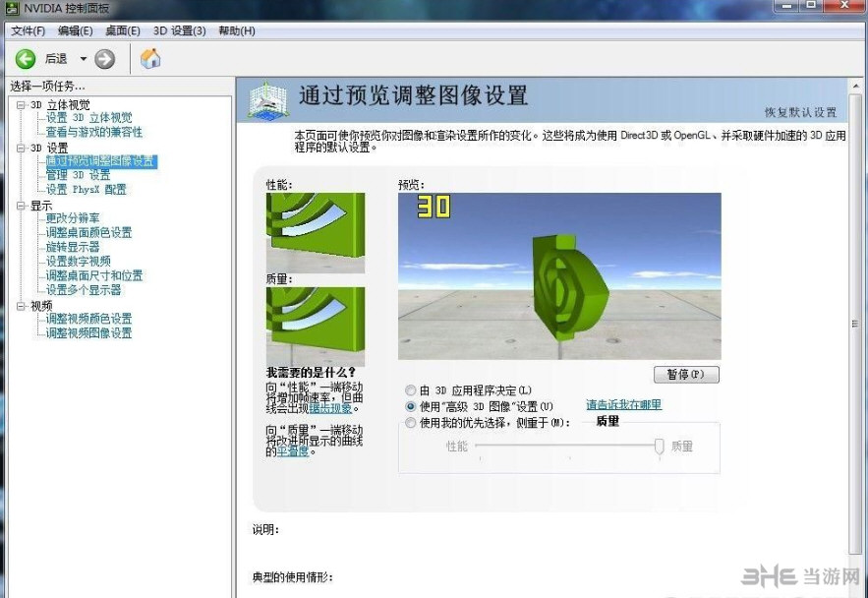The height and width of the screenshot is (598, 868).
Task: Click the 3D image settings header icon
Action: coord(268,99)
